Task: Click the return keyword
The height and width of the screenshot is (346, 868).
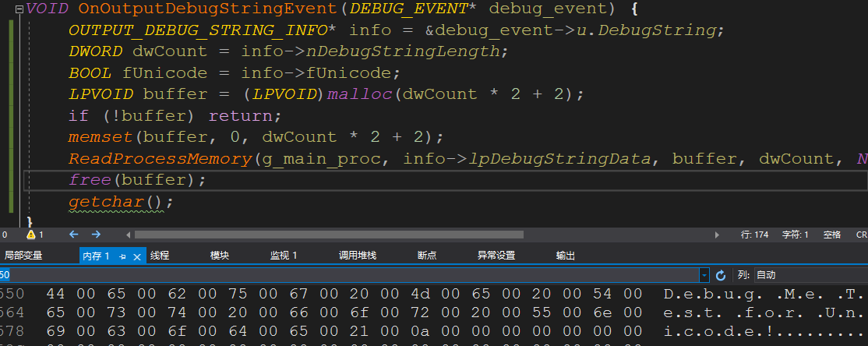Action: (x=242, y=115)
